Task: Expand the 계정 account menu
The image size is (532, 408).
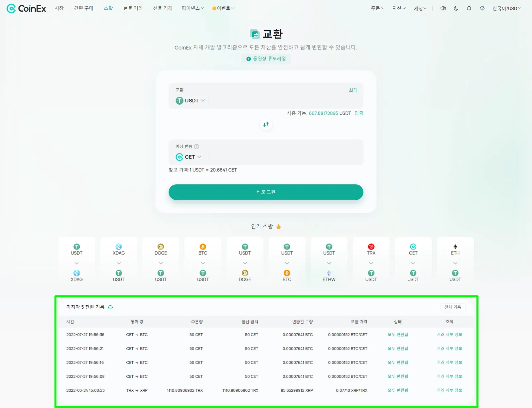Action: [420, 8]
